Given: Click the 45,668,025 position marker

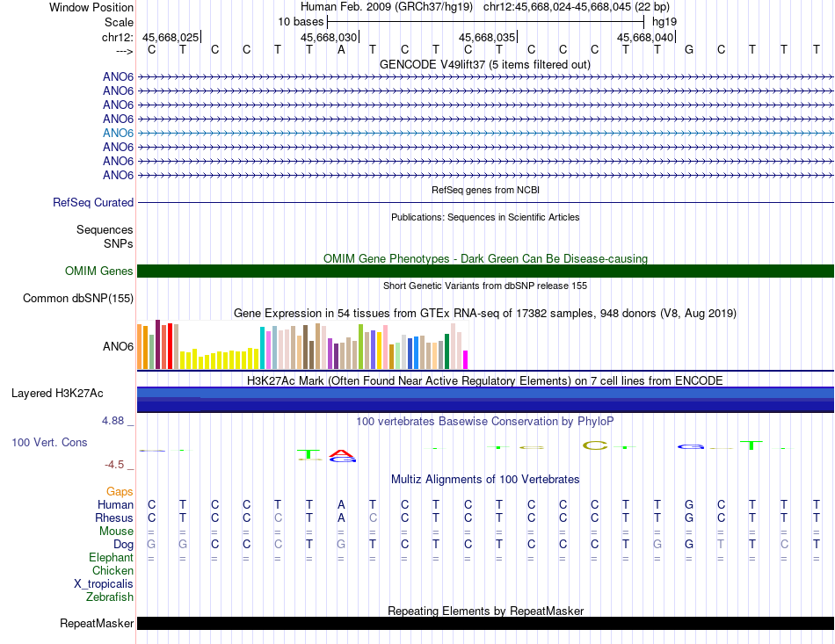Looking at the screenshot, I should tap(171, 37).
